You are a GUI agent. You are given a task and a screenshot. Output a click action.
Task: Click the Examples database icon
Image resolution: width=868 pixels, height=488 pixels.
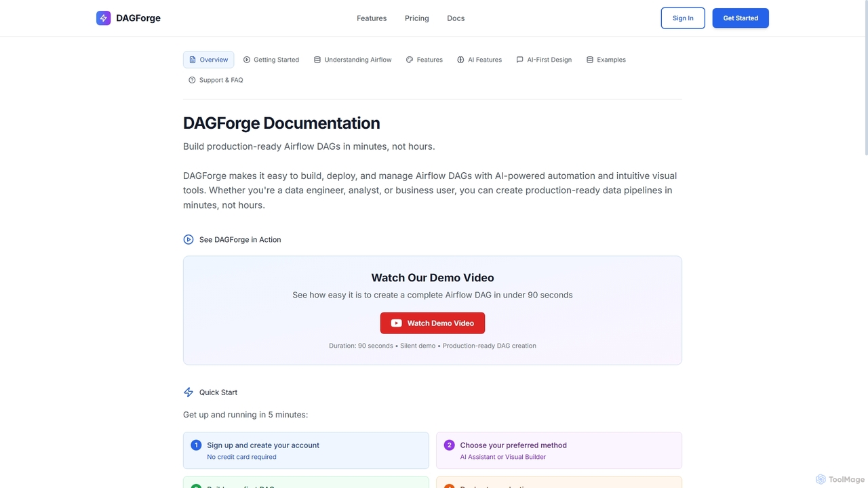tap(590, 60)
